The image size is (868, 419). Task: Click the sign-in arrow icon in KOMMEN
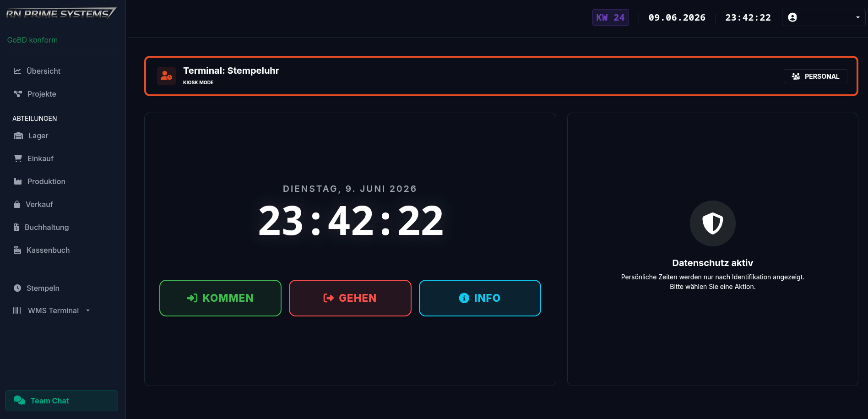pos(192,298)
